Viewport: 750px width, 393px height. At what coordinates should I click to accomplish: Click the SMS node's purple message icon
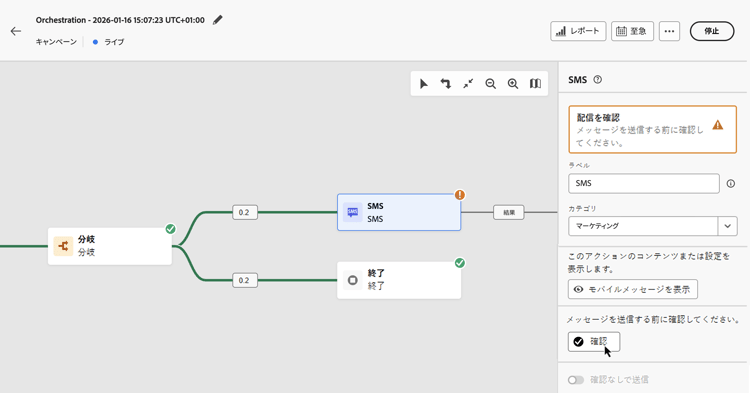tap(353, 212)
